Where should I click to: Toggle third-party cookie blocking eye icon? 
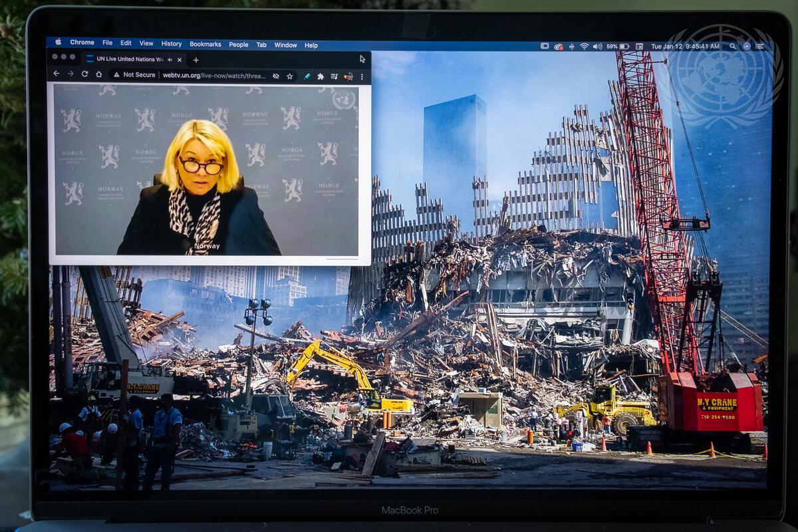[x=276, y=76]
